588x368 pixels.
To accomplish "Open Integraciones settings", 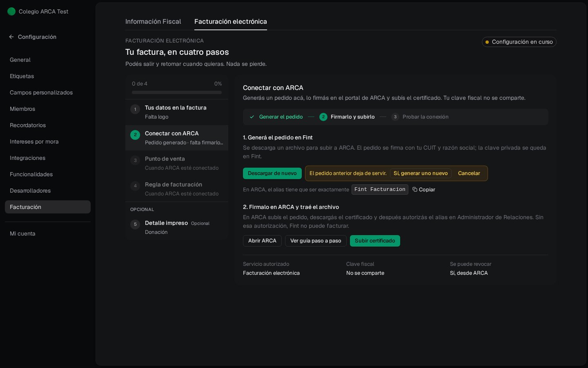I will [48, 158].
